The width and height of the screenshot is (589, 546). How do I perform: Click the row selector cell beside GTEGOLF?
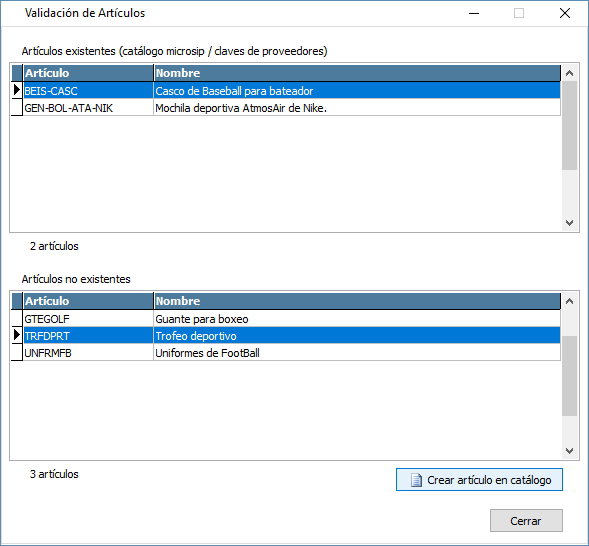[17, 319]
